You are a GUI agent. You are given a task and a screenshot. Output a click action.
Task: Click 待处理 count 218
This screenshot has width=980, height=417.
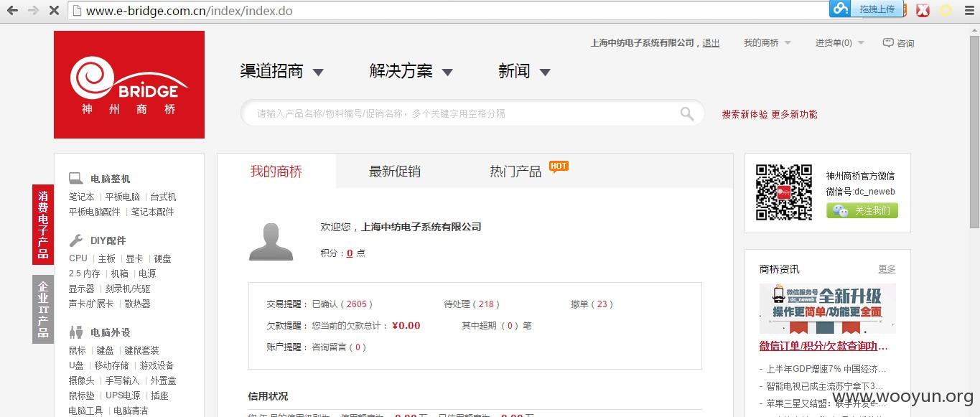click(x=486, y=304)
